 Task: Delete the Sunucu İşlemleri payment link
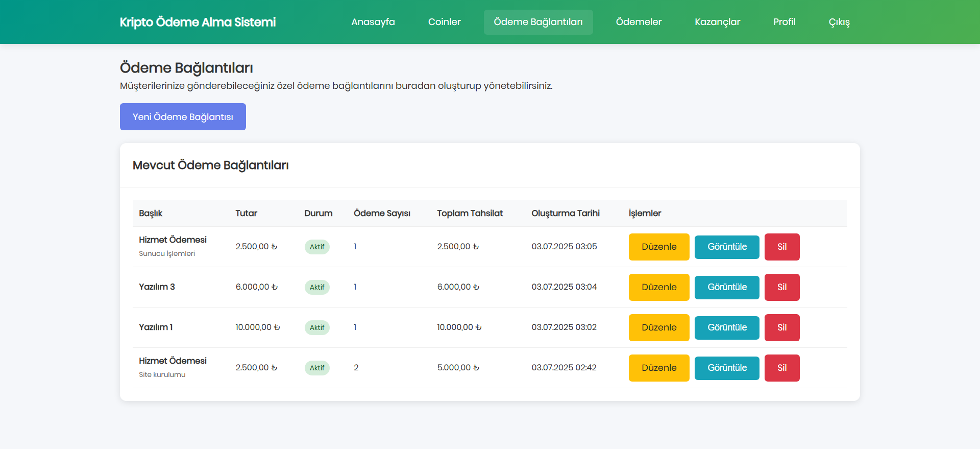(x=782, y=247)
